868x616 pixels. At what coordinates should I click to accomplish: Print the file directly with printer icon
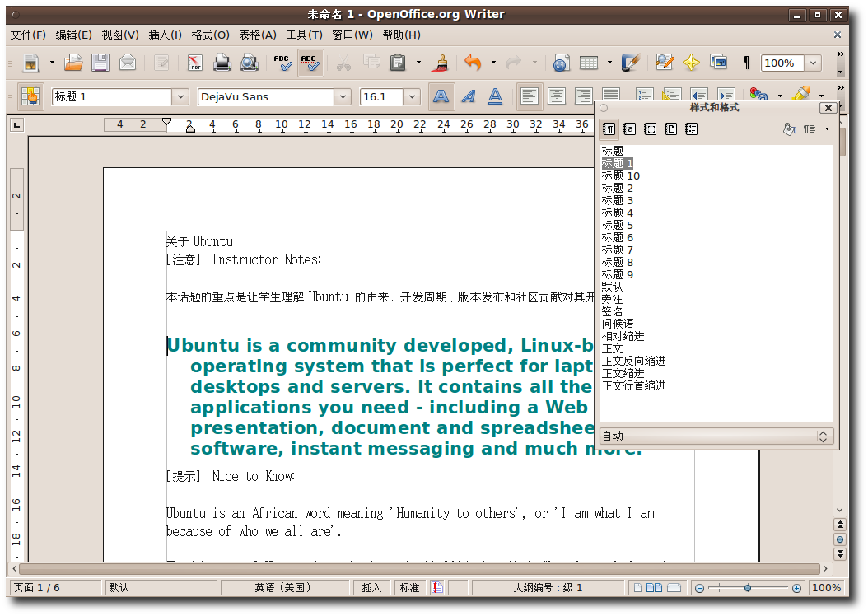[x=222, y=63]
